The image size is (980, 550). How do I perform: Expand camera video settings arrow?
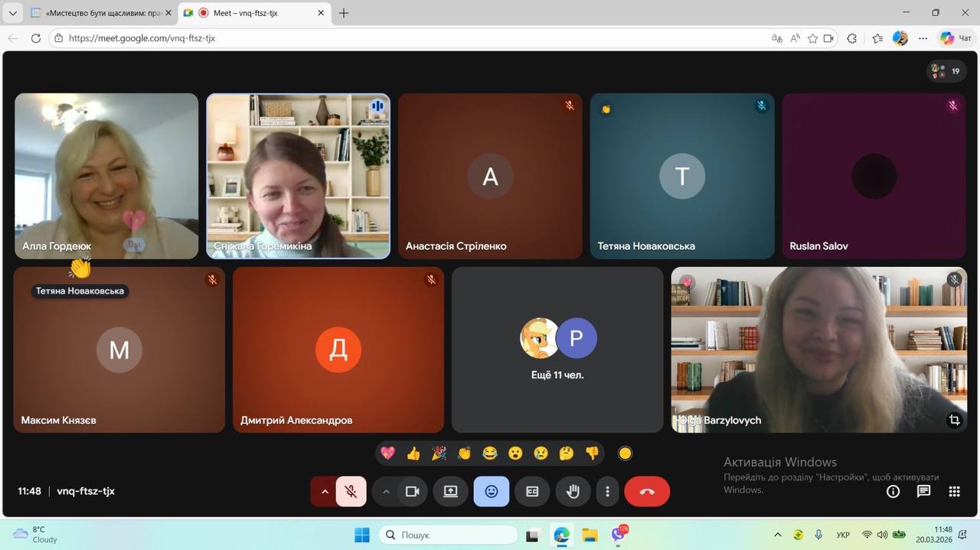pyautogui.click(x=386, y=492)
